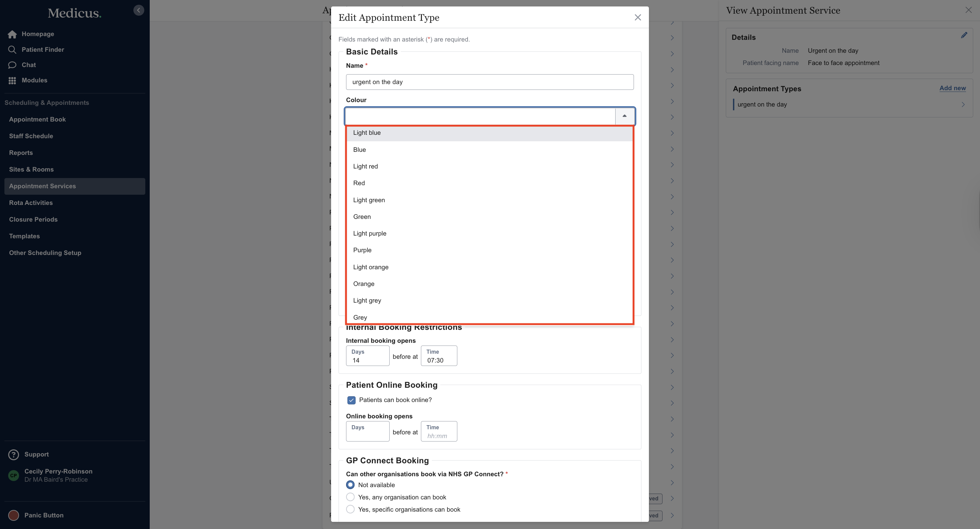The height and width of the screenshot is (529, 980).
Task: Select Yes, specific organisations can book
Action: tap(350, 509)
